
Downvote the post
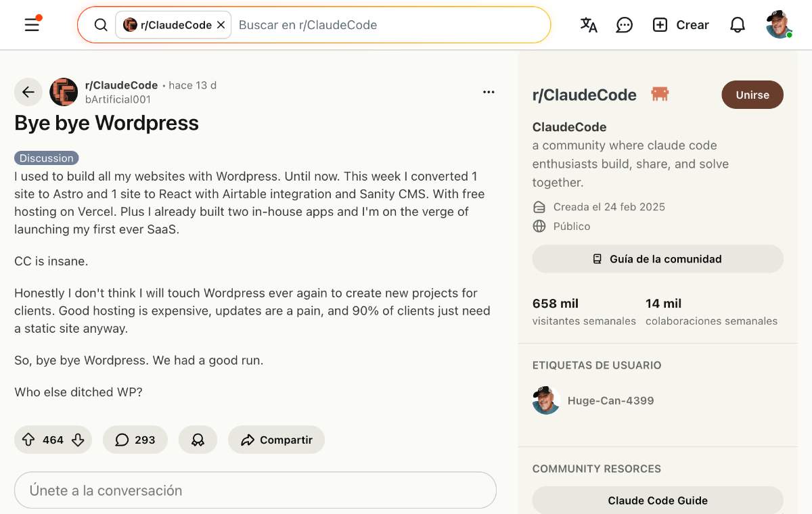[x=78, y=440]
